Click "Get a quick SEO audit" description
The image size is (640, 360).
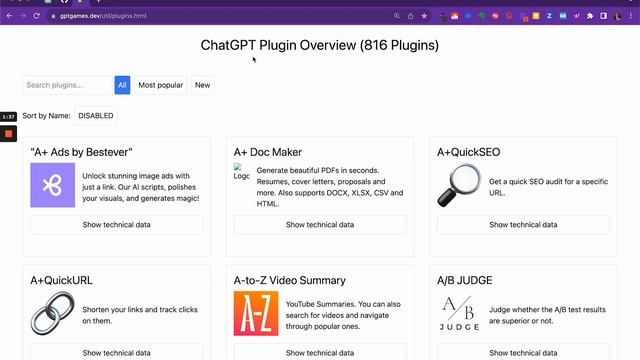click(549, 187)
